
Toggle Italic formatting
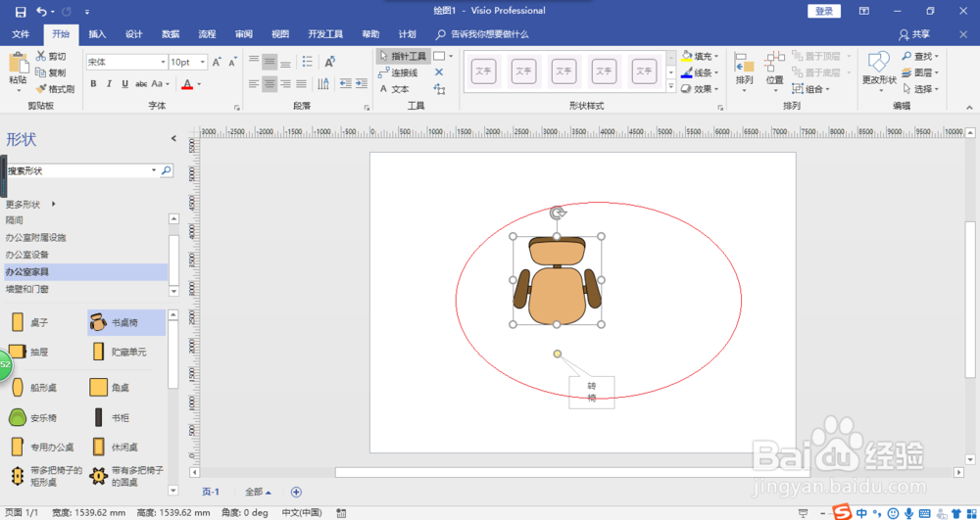point(109,83)
